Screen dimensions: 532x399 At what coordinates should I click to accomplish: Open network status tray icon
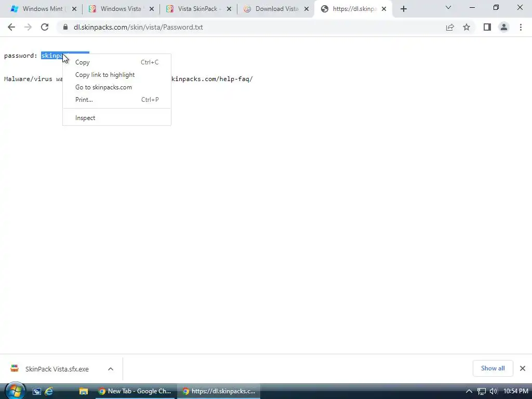pos(482,391)
